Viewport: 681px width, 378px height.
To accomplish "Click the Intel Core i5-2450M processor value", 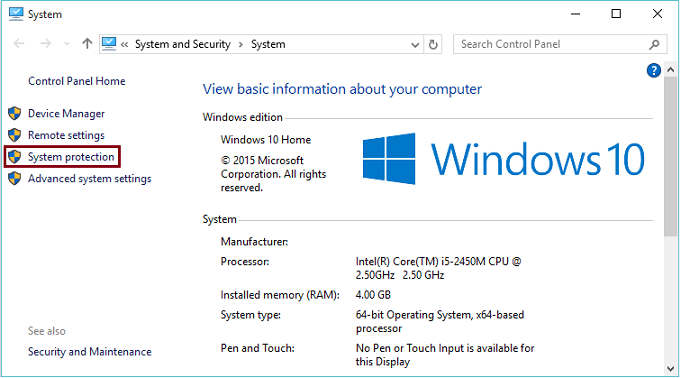I will pyautogui.click(x=438, y=268).
